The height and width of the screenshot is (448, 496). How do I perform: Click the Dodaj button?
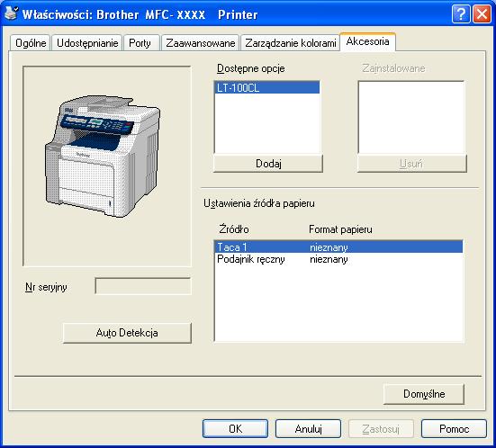tap(268, 164)
